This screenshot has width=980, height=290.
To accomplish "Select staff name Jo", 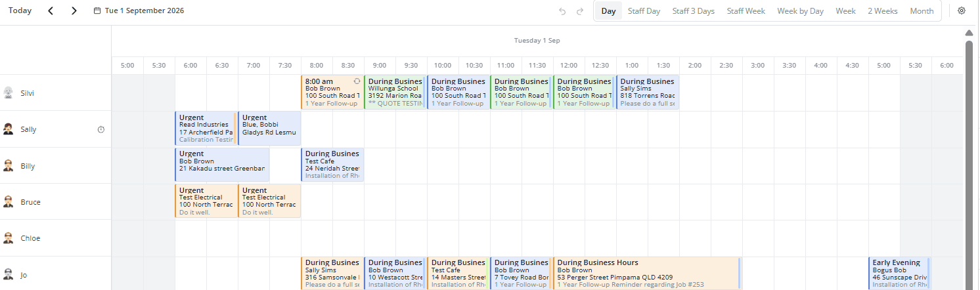I will click(x=24, y=275).
